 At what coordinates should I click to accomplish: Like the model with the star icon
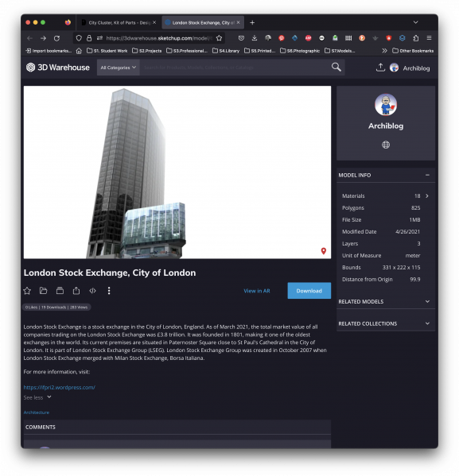(x=27, y=291)
